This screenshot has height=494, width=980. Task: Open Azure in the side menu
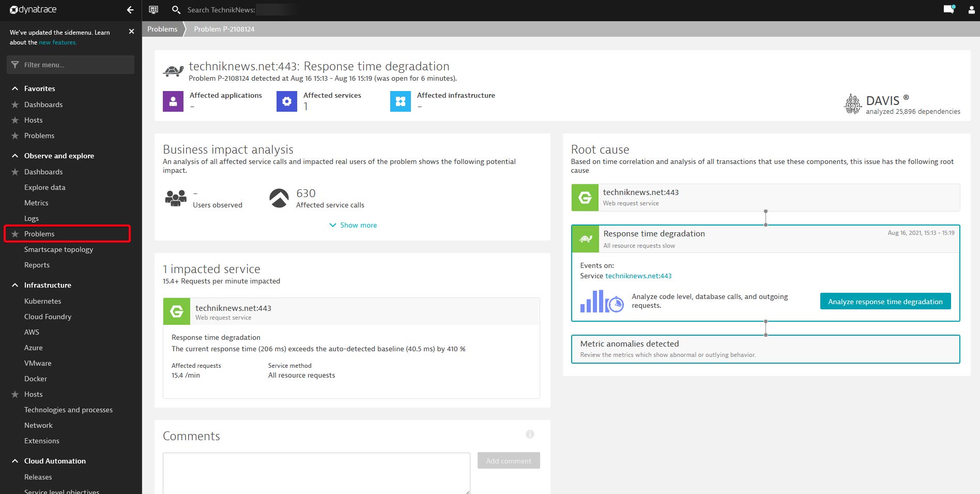[34, 348]
